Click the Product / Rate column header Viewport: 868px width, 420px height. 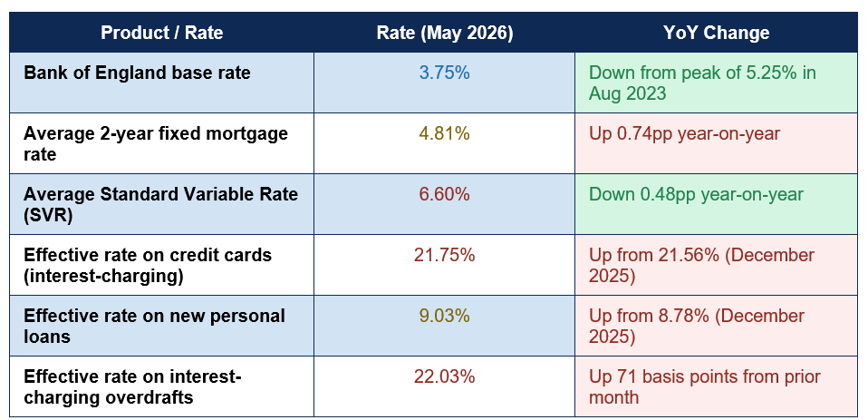coord(161,33)
